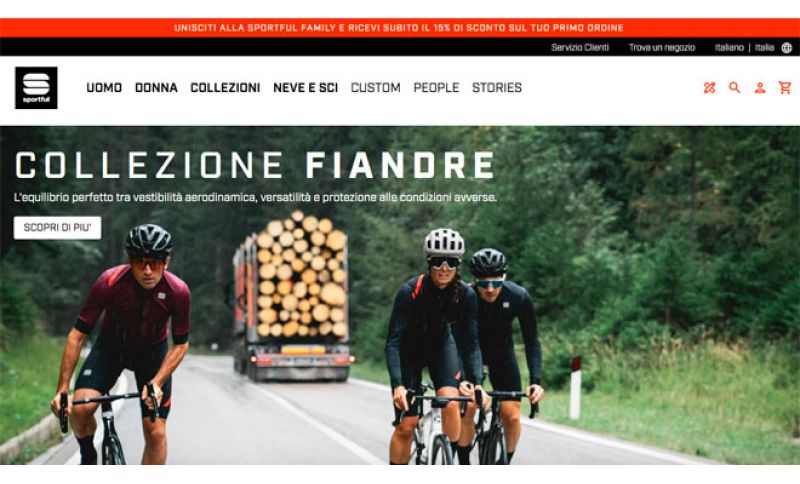Open the user account icon
Viewport: 800px width, 484px height.
coord(760,88)
